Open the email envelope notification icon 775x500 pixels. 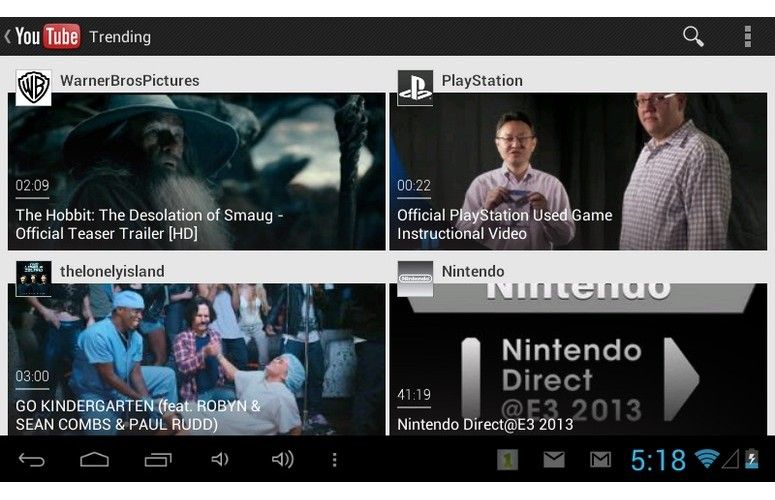[554, 460]
